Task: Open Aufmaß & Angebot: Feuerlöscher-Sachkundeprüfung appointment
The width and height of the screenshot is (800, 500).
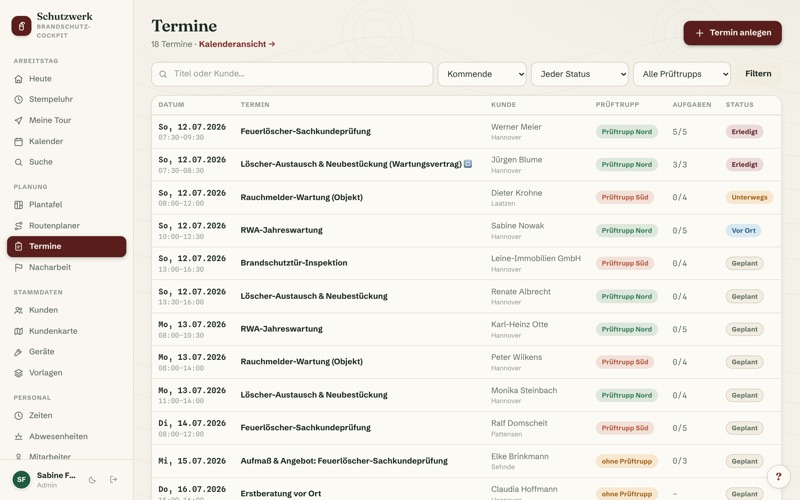Action: 344,461
